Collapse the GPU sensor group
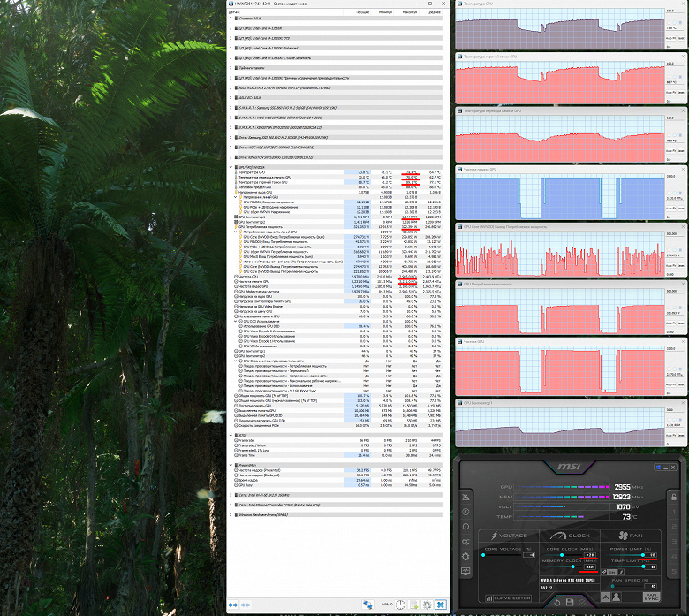The image size is (689, 616). pos(231,167)
